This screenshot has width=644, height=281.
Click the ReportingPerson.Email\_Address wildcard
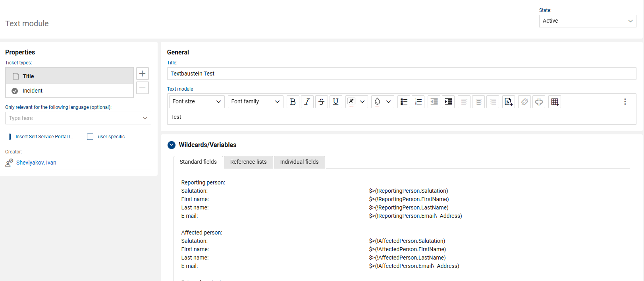coord(415,216)
